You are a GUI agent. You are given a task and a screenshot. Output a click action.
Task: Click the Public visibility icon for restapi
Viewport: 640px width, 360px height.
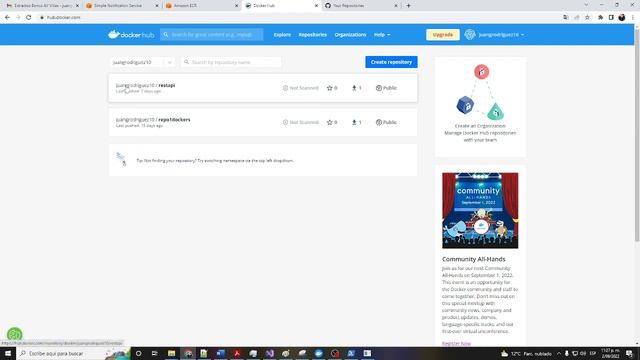379,88
